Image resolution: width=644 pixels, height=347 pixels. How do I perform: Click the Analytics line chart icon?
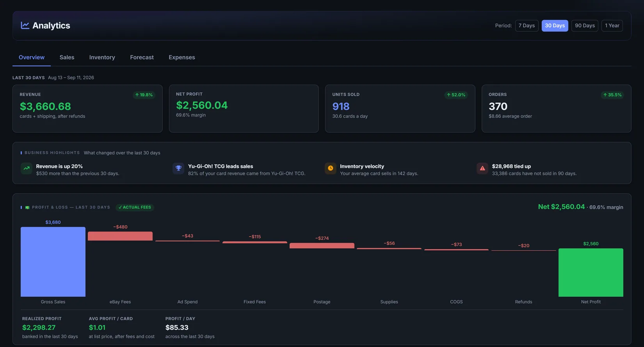[x=25, y=25]
